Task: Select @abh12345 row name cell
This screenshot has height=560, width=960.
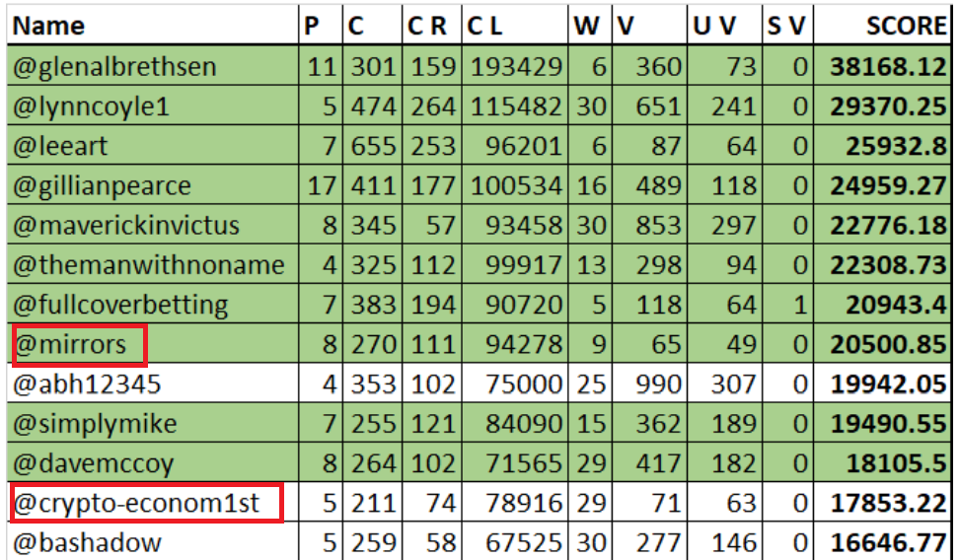Action: coord(86,385)
